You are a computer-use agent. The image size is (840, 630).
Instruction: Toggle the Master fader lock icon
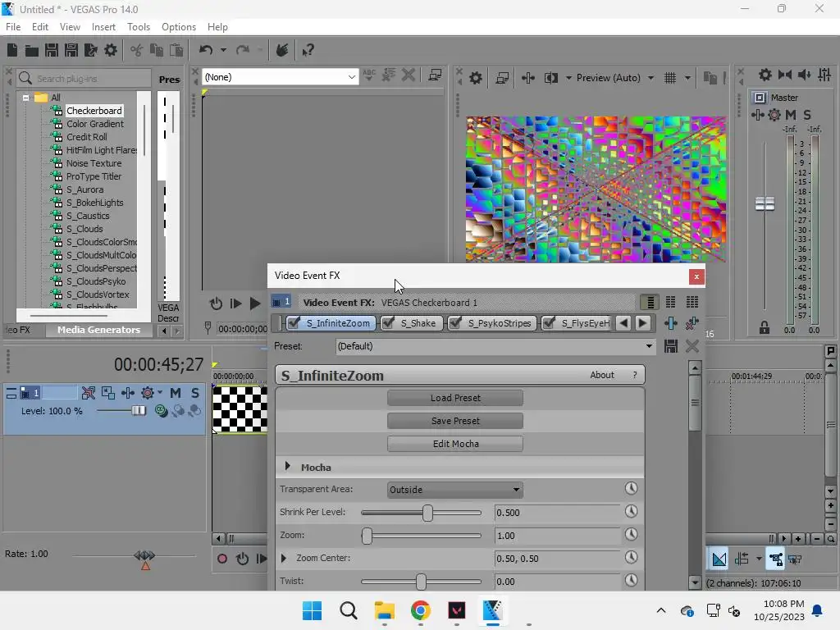coord(765,327)
